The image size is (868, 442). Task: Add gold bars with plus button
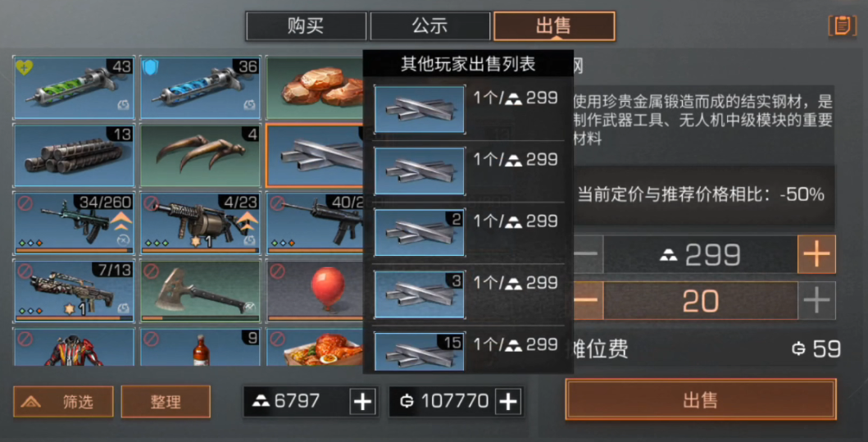click(362, 401)
